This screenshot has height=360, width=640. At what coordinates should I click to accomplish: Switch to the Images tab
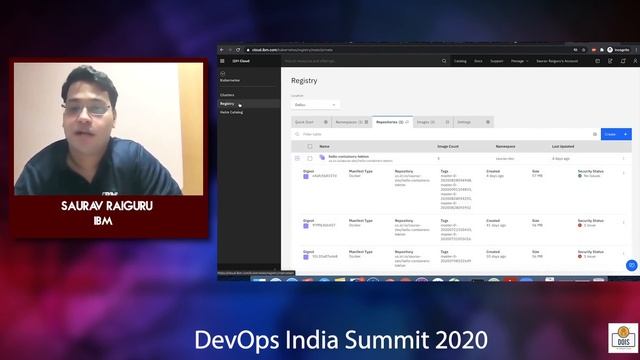(x=433, y=122)
